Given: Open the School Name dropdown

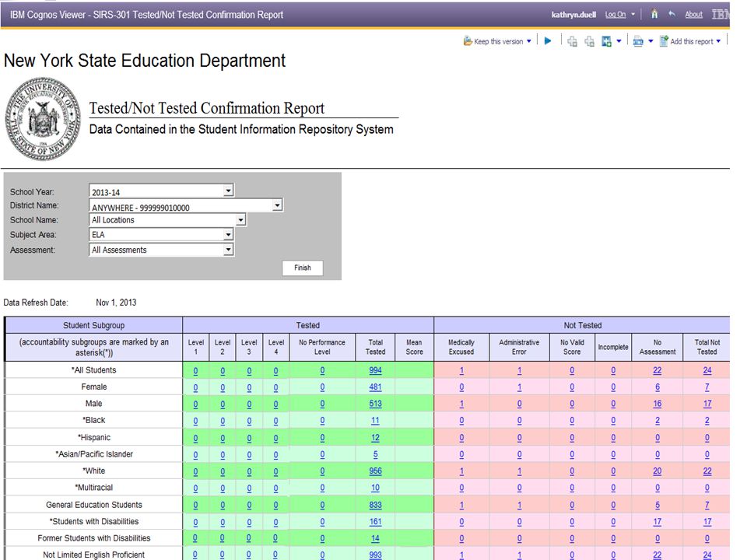Looking at the screenshot, I should pos(240,220).
